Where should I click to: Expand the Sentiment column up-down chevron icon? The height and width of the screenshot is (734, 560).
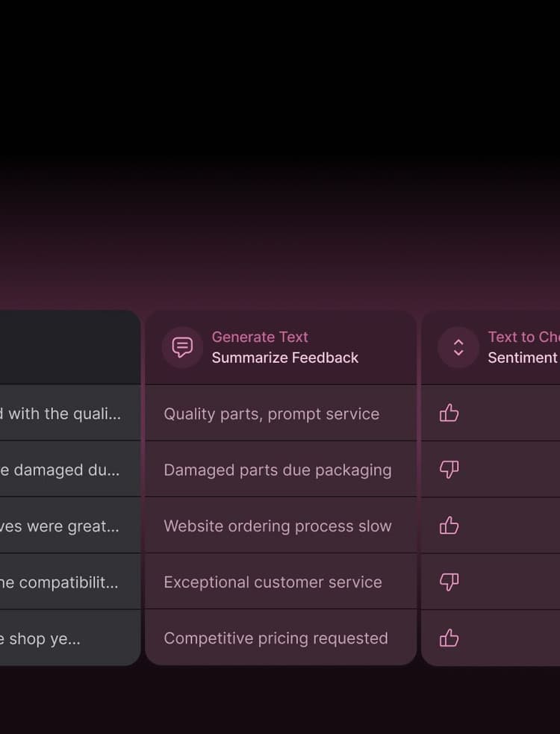coord(458,347)
